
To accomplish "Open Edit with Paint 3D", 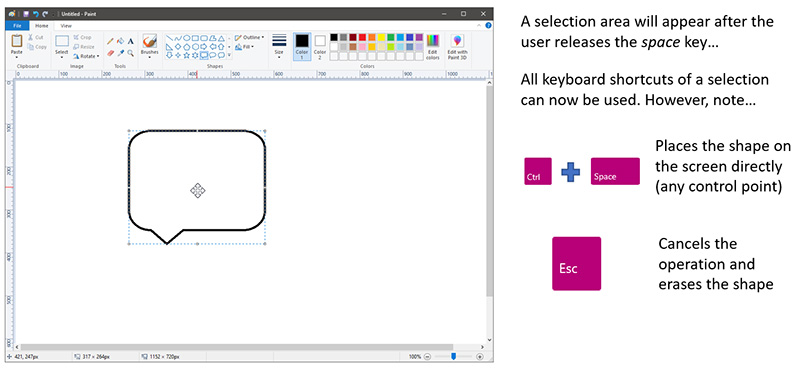I will coord(457,47).
